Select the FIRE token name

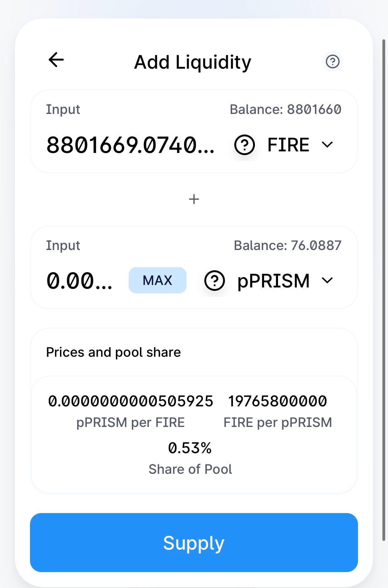(288, 145)
